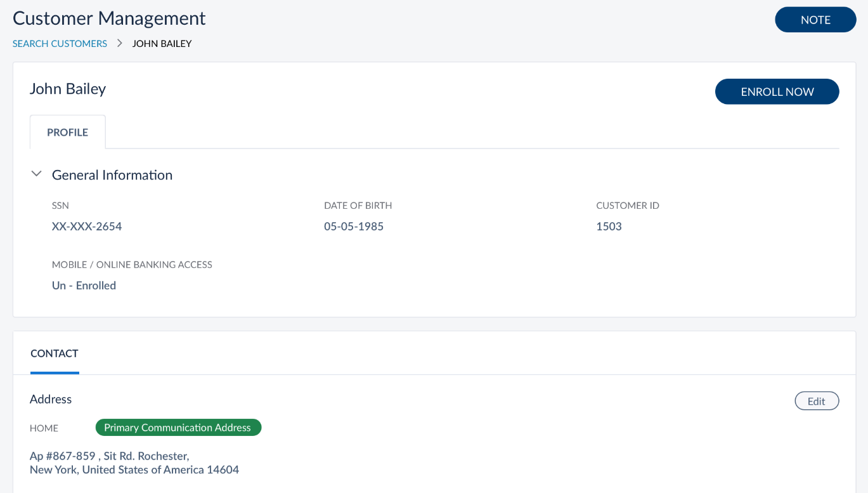Click the customer ID value 1503
Image resolution: width=868 pixels, height=493 pixels.
click(x=609, y=227)
